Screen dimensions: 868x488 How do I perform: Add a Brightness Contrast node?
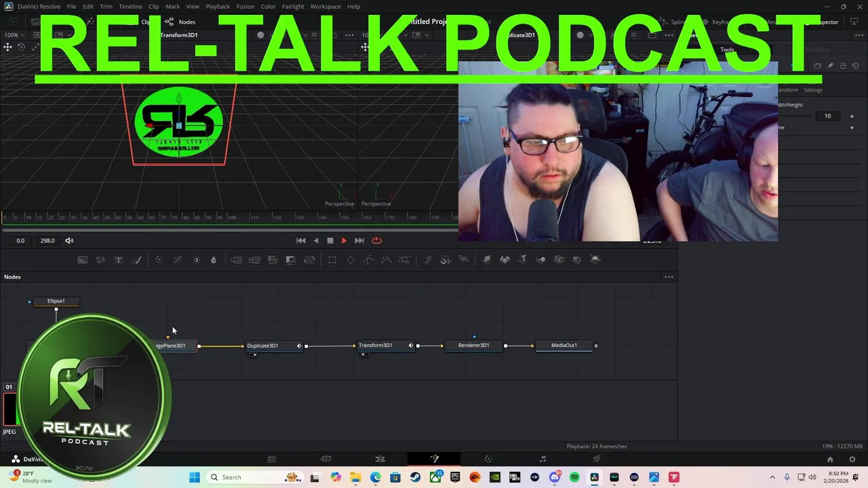pos(197,260)
